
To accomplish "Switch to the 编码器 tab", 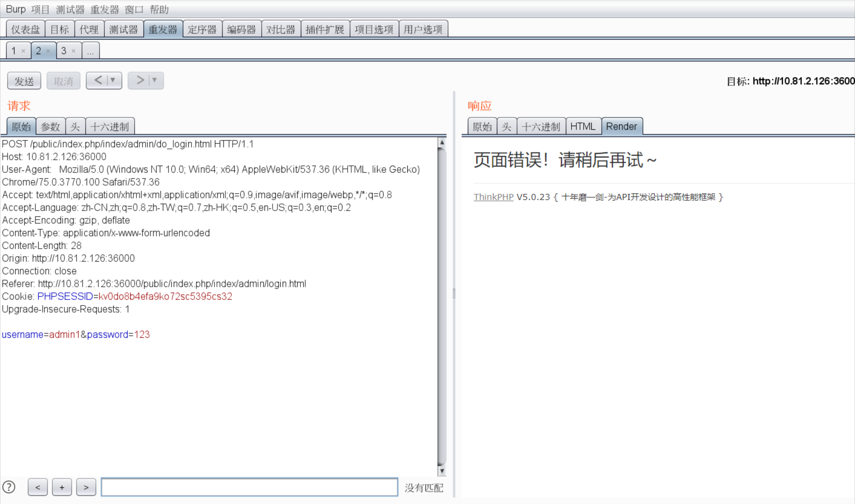I will point(242,29).
